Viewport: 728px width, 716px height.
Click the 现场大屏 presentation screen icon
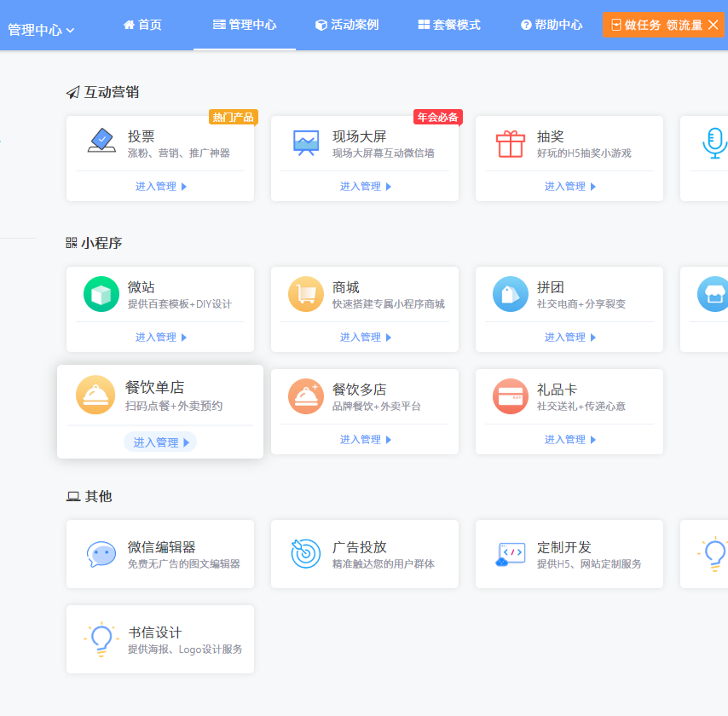(x=306, y=141)
